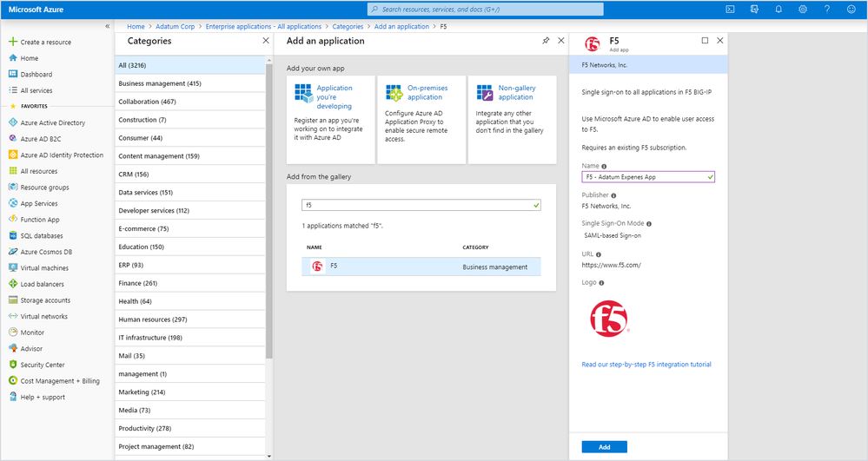Open Help + support from sidebar
The width and height of the screenshot is (868, 461).
(x=36, y=397)
